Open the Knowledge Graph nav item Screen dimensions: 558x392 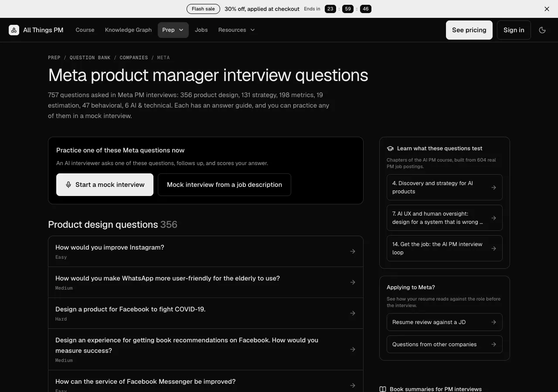(128, 30)
